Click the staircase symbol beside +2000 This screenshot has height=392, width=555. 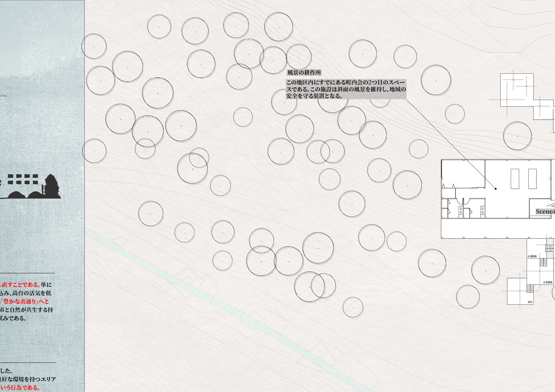pyautogui.click(x=543, y=262)
